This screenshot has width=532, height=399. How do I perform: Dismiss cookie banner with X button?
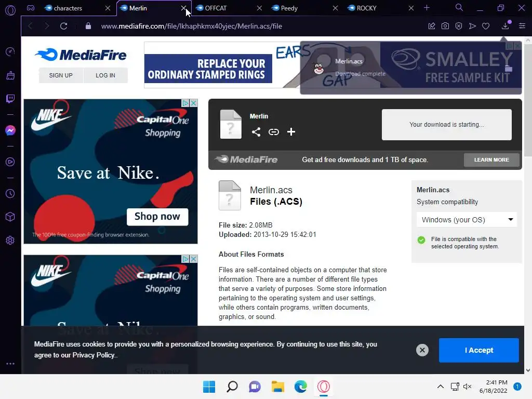tap(422, 350)
